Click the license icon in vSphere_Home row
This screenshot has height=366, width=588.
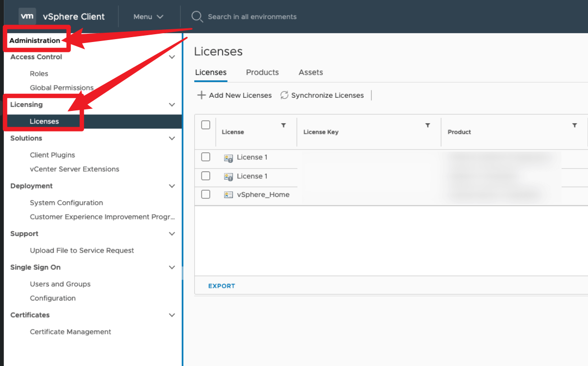[x=228, y=194]
